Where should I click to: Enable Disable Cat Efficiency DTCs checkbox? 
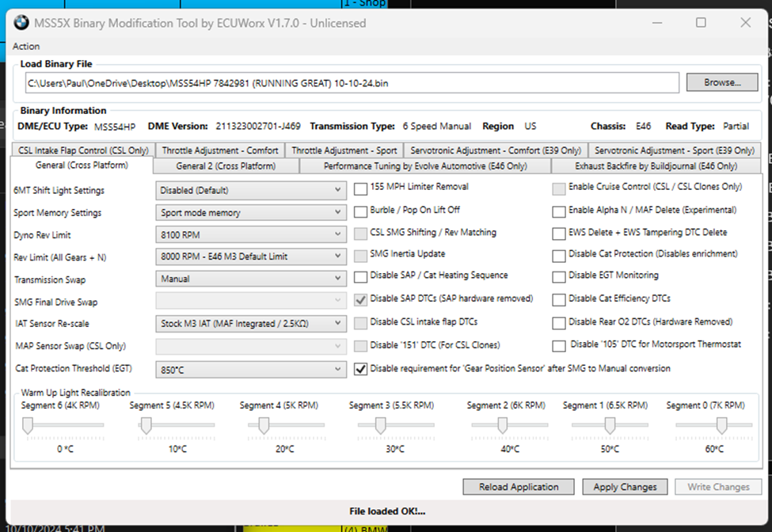click(x=559, y=300)
